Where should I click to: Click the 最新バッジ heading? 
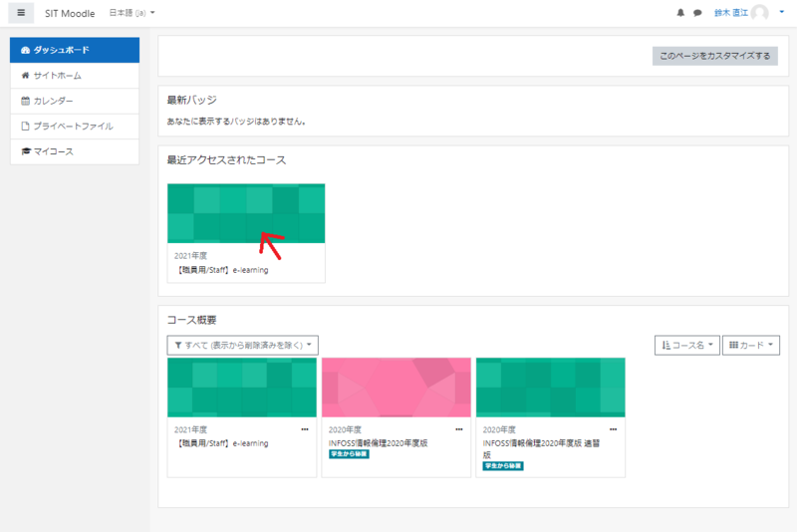pyautogui.click(x=192, y=100)
